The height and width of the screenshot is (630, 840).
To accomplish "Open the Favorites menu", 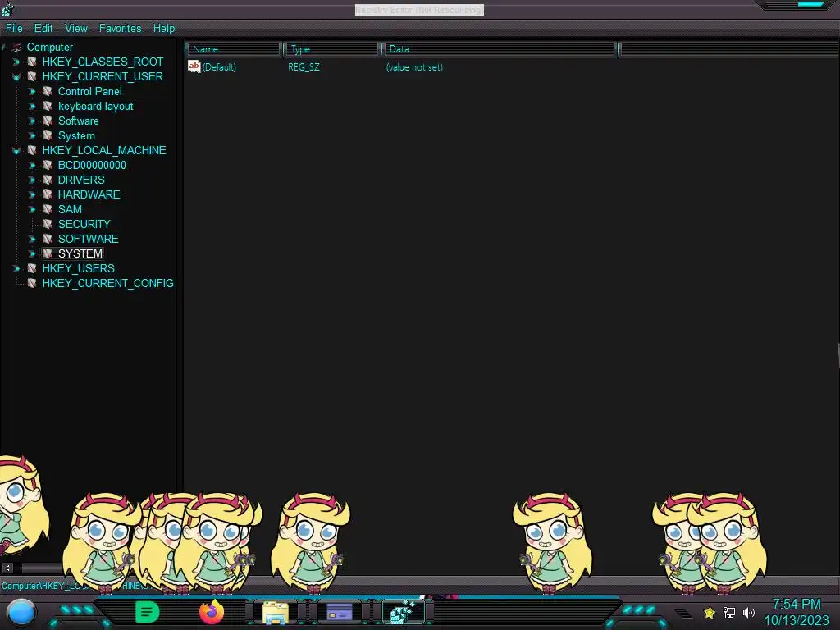I will pos(120,28).
